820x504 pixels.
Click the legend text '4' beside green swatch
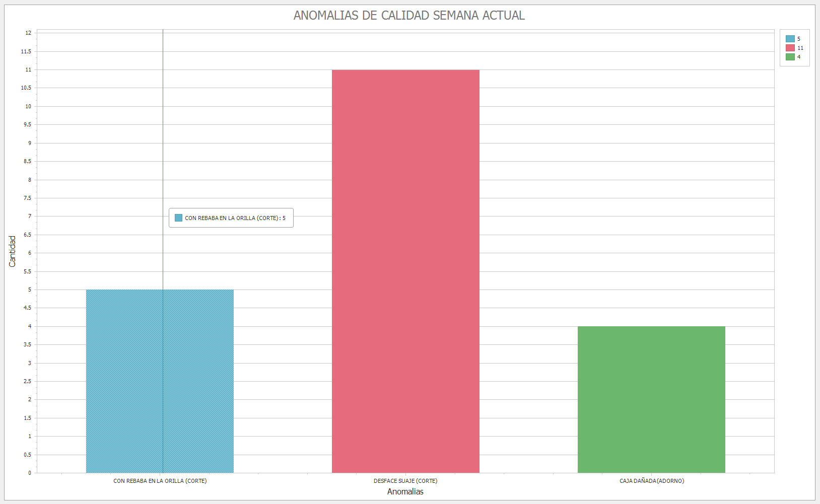[x=799, y=57]
